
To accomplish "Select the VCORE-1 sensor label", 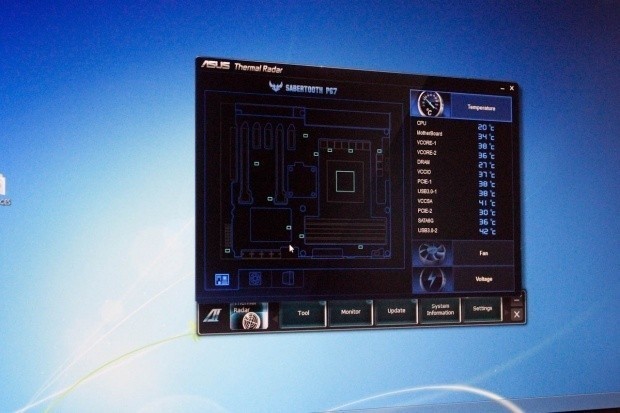I will coord(427,143).
